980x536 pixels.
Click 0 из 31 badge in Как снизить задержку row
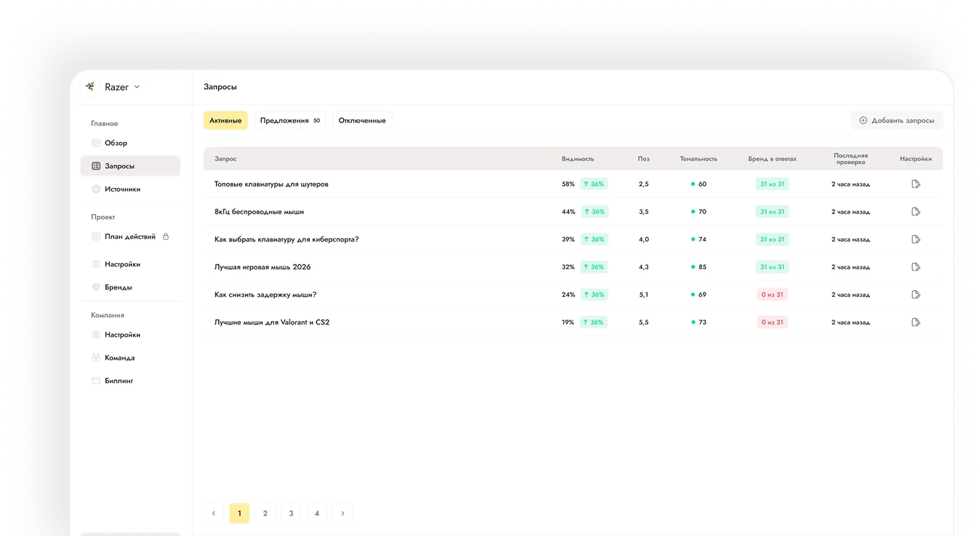click(x=772, y=295)
